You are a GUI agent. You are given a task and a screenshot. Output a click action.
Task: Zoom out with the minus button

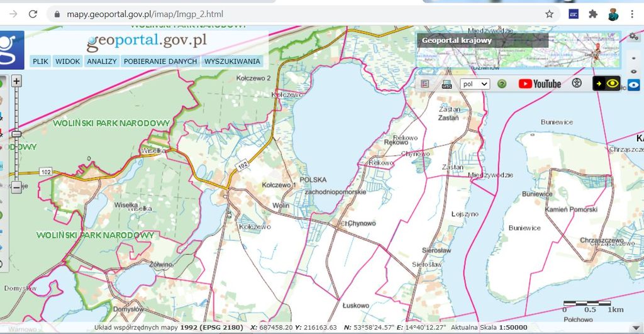[x=17, y=186]
